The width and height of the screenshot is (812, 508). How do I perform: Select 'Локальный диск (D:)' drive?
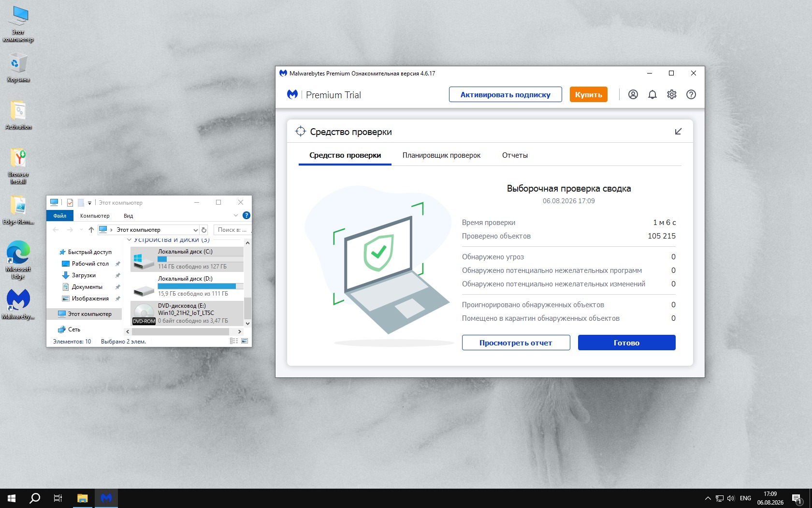click(187, 286)
